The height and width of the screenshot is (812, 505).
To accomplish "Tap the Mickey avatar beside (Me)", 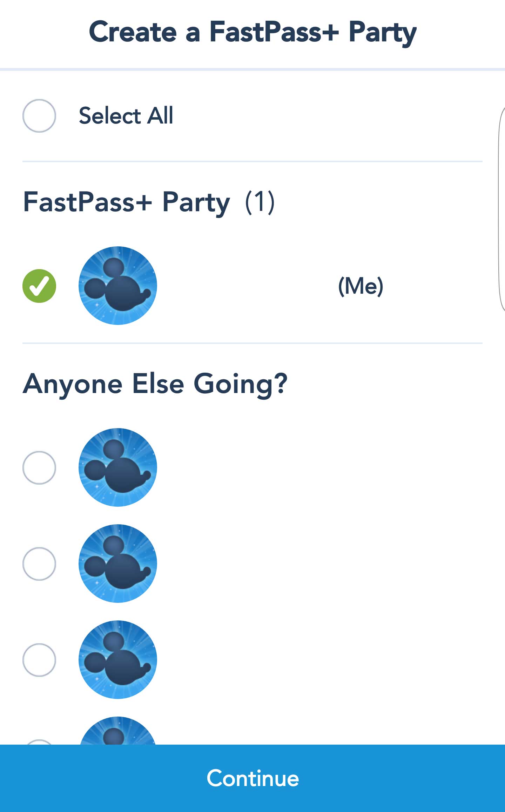I will (x=118, y=286).
